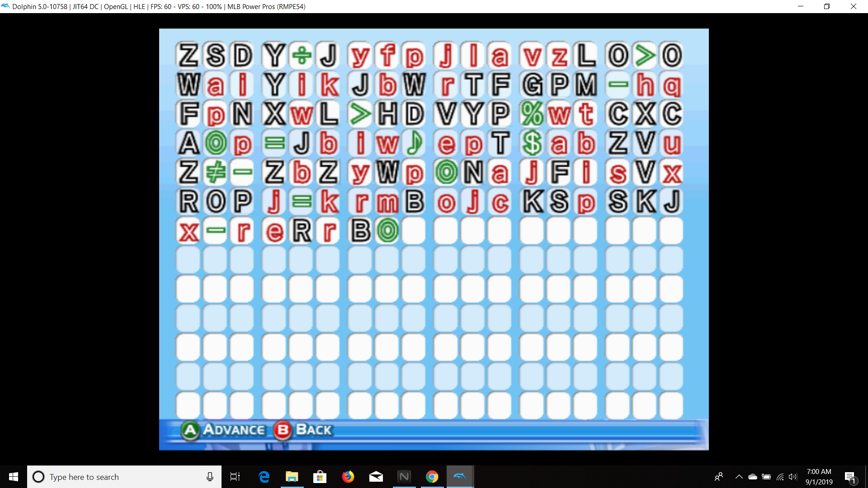
Task: Select the Back label in the bottom bar
Action: click(314, 429)
